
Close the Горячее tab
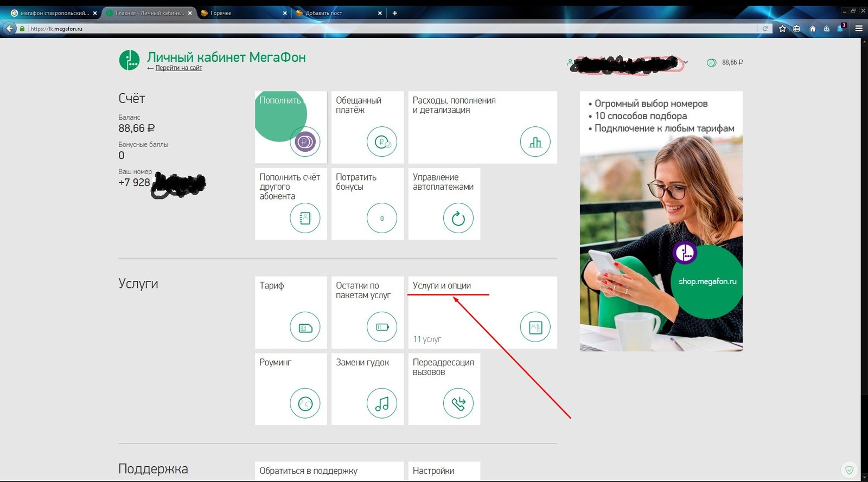[285, 13]
